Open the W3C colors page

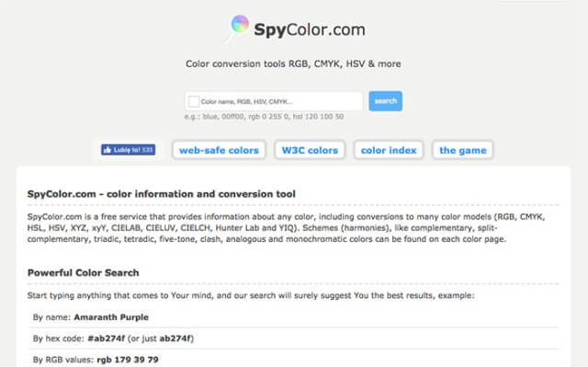point(310,150)
